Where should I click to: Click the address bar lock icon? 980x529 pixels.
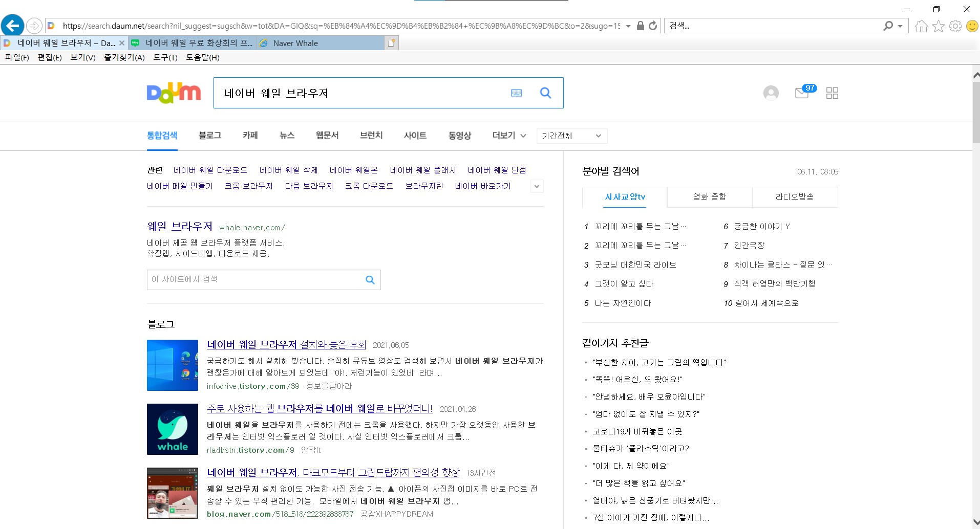640,26
